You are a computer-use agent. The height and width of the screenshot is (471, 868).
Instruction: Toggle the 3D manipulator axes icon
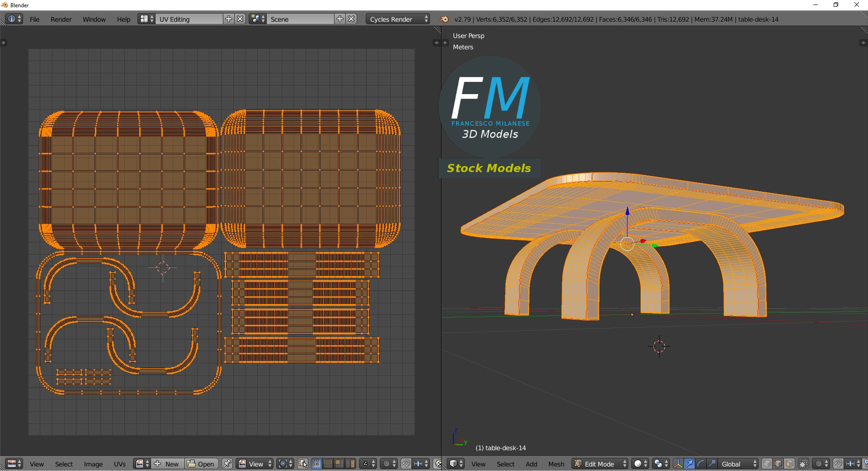click(678, 464)
